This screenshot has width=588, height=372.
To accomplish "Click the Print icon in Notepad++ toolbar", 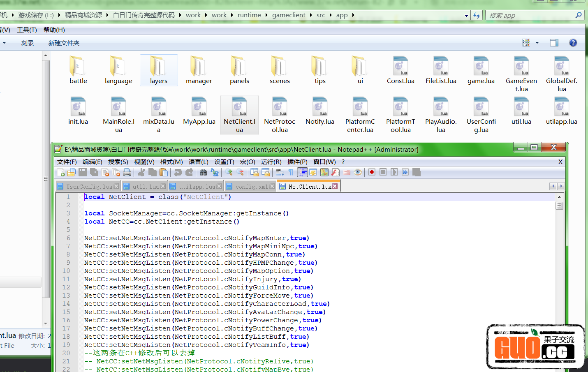I will click(x=127, y=172).
